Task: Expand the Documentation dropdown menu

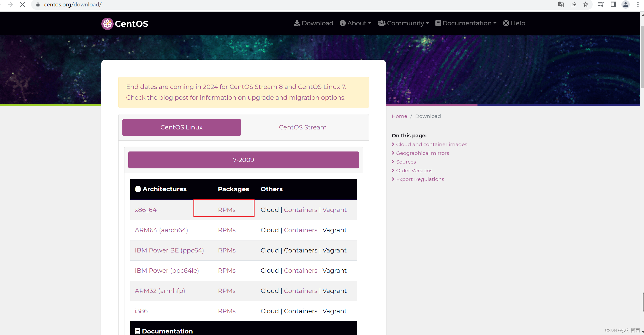Action: pyautogui.click(x=466, y=23)
